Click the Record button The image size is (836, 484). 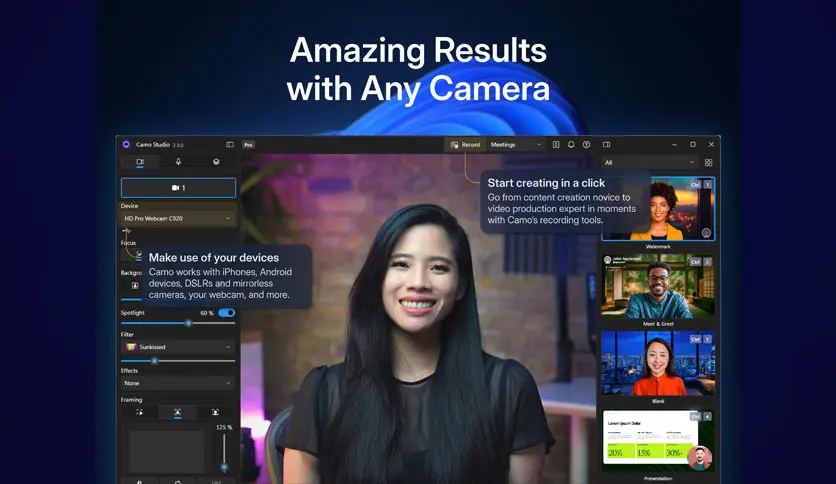point(465,144)
